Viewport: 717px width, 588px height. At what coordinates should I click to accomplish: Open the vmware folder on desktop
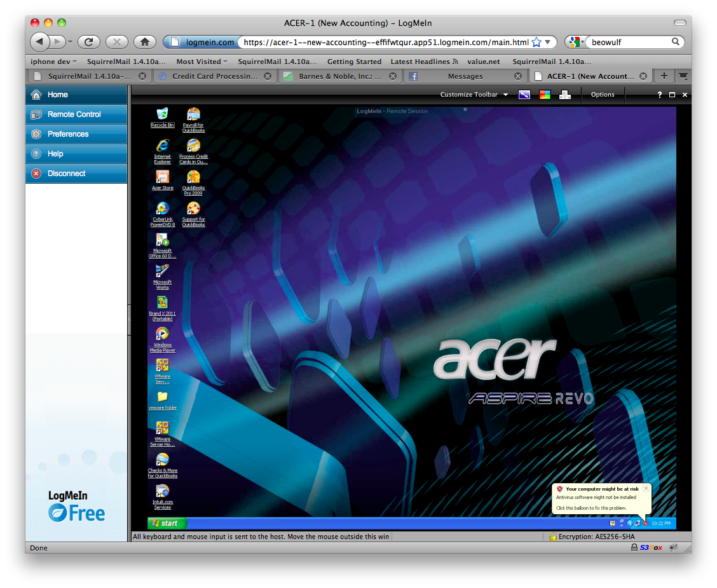point(162,400)
